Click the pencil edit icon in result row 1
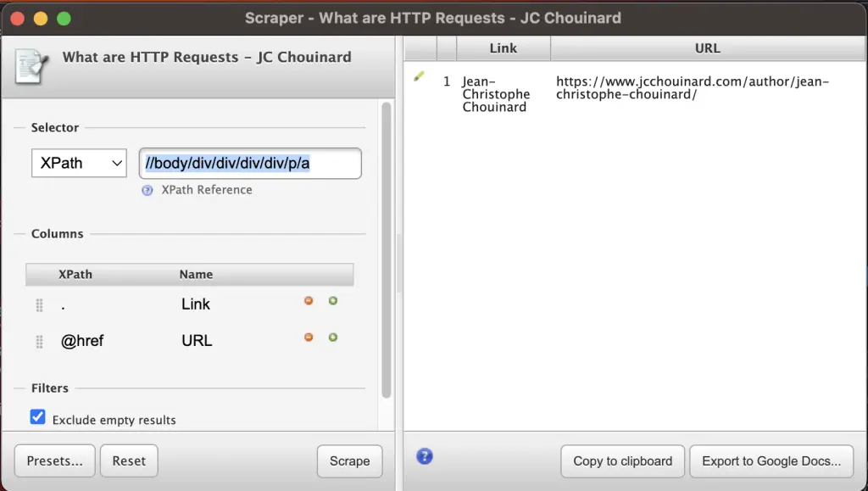The width and height of the screenshot is (868, 491). tap(419, 76)
